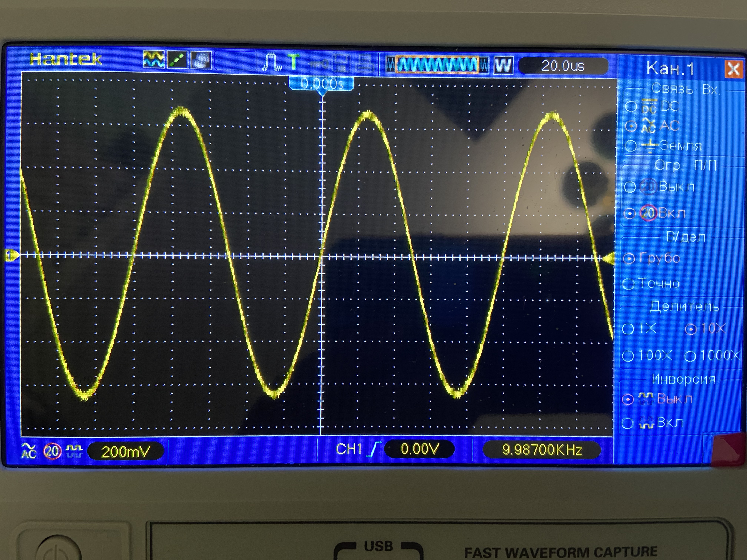Turn off the 20 MHz bandwidth limit (Выкл)
Screen dimensions: 747x560
point(630,187)
